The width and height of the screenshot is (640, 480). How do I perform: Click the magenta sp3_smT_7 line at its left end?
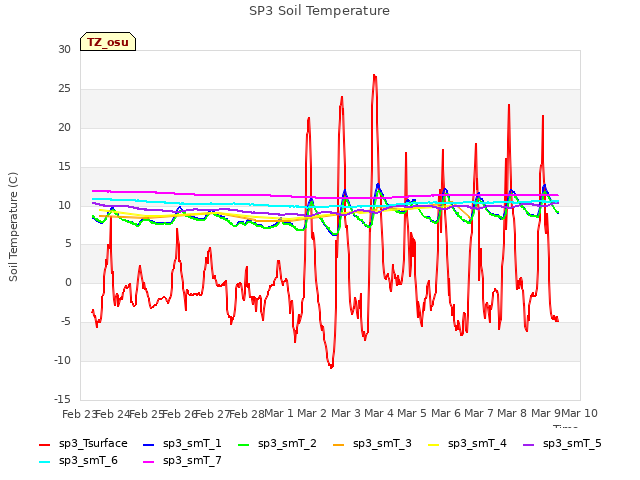click(x=93, y=191)
